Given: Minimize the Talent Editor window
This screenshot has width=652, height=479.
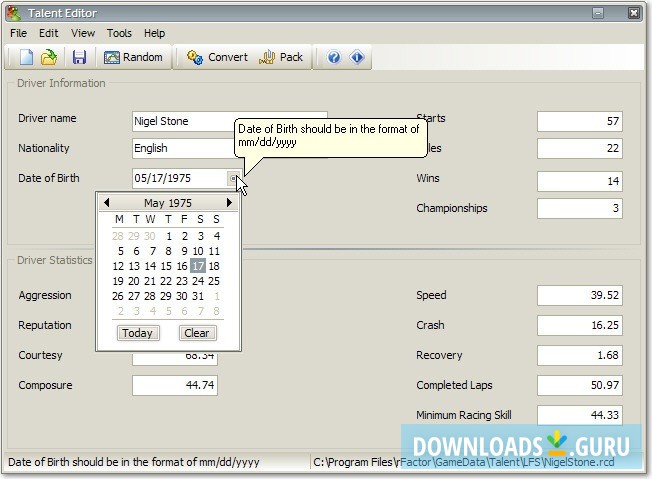Looking at the screenshot, I should pos(598,13).
